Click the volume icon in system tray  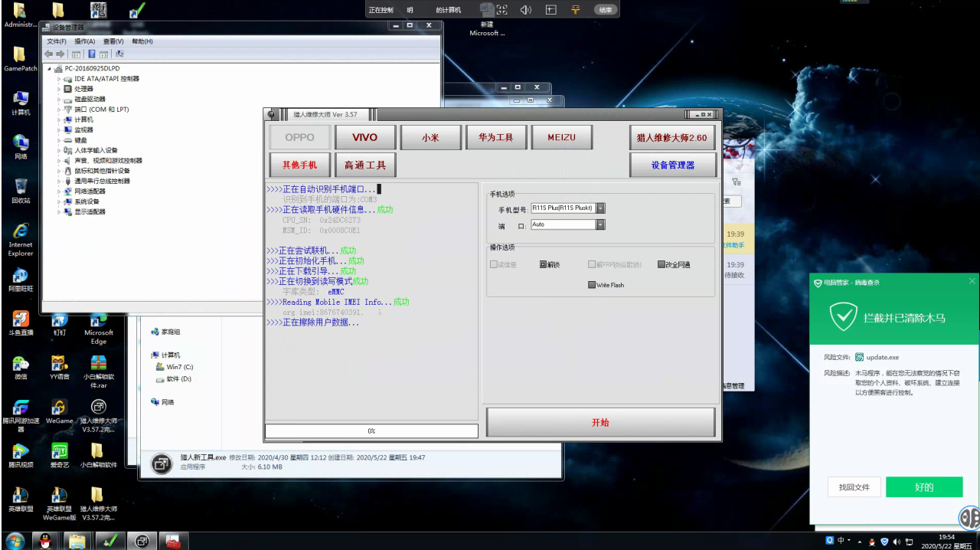[897, 542]
